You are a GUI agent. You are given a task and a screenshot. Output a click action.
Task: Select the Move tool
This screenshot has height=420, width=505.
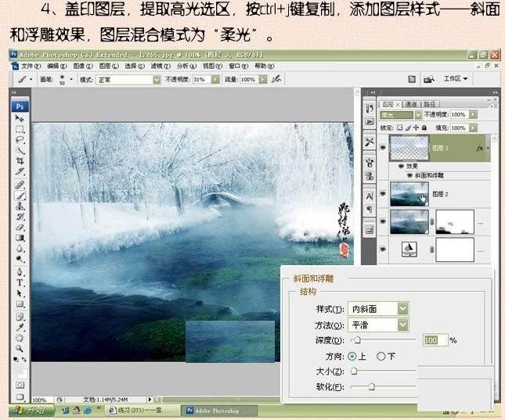(x=20, y=118)
